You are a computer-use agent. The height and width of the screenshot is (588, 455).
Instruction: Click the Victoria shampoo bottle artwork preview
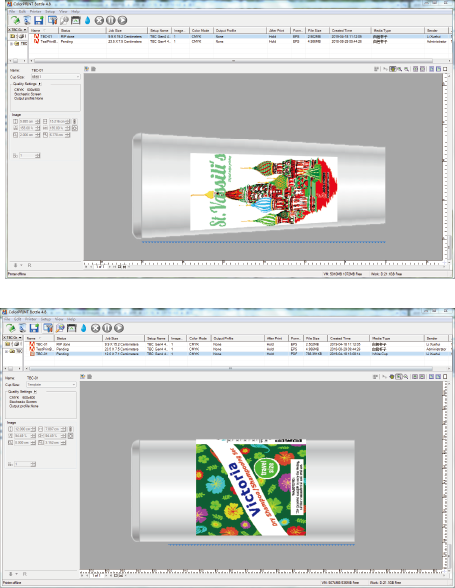coord(251,487)
